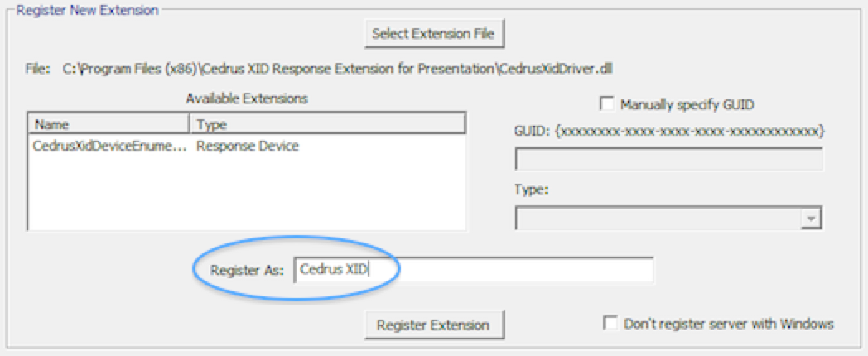Click the Select Extension File button

click(434, 34)
